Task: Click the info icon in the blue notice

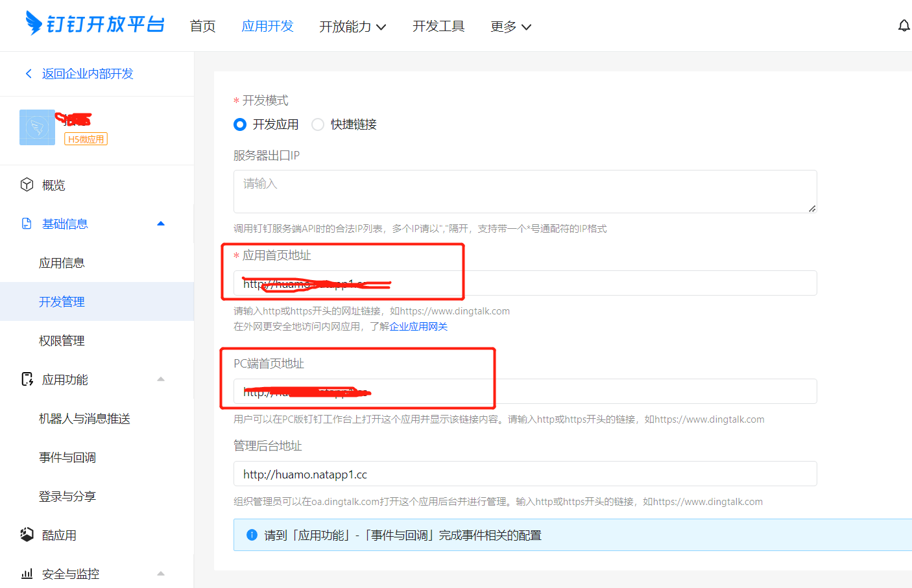Action: pyautogui.click(x=252, y=535)
